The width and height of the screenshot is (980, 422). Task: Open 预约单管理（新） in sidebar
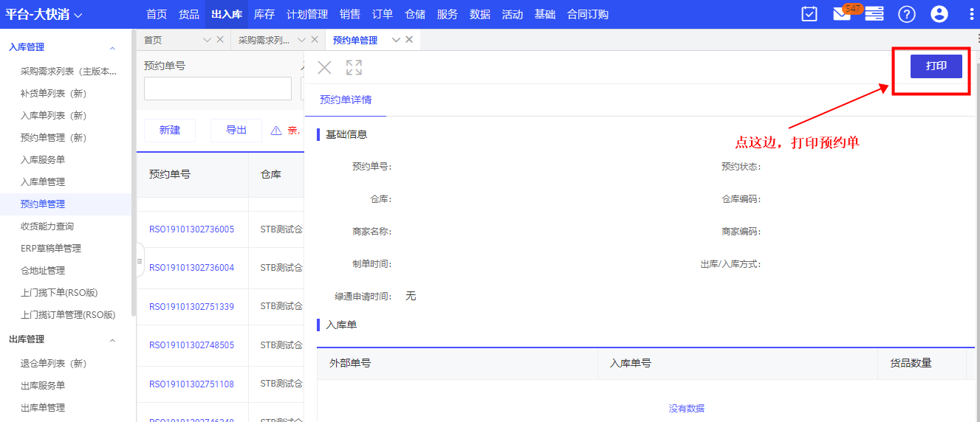[x=53, y=138]
